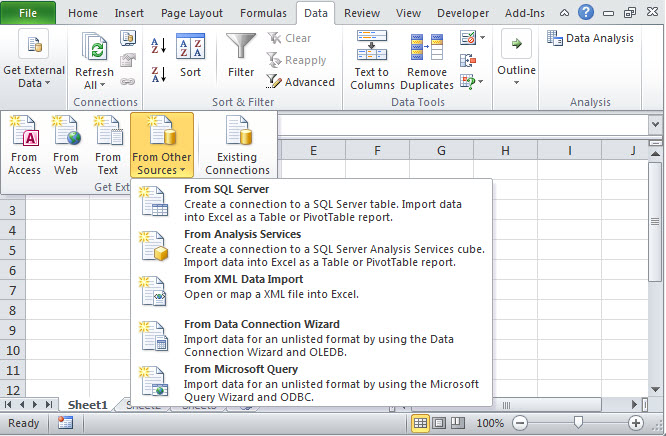This screenshot has width=666, height=436.
Task: Click the macro recording status icon
Action: [x=65, y=423]
